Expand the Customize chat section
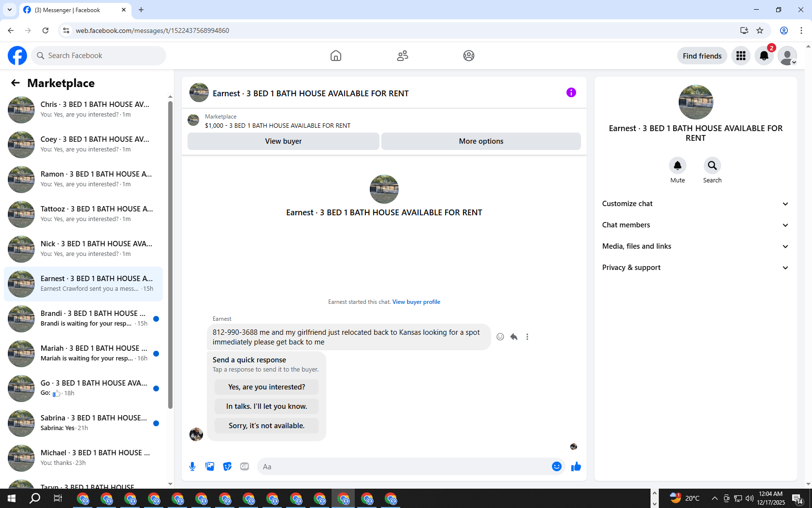This screenshot has width=812, height=508. point(696,204)
